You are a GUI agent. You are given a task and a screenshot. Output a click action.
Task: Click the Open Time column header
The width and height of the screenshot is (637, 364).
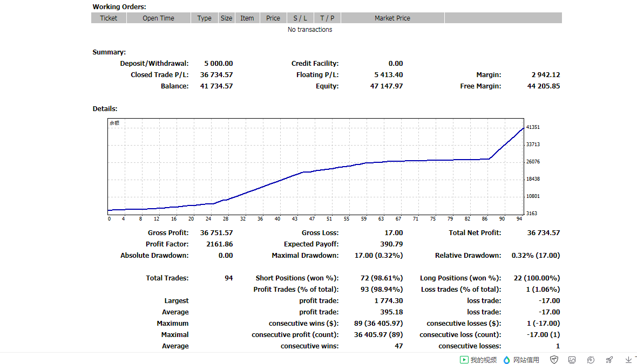coord(158,18)
